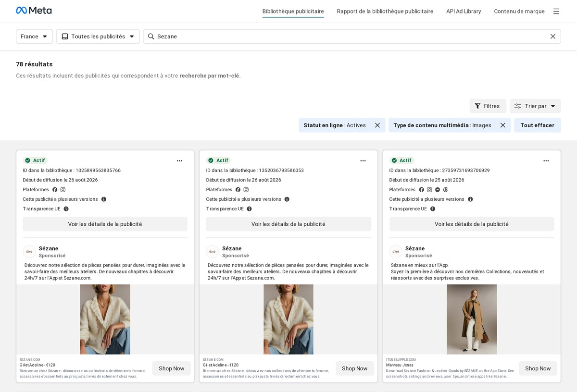Click Facebook platform icon in ad 1352036793586053
This screenshot has height=392, width=577.
(x=238, y=190)
